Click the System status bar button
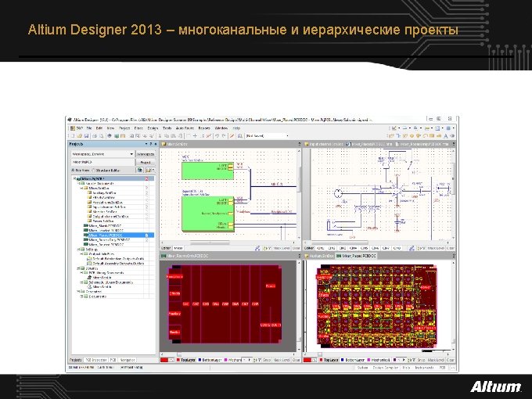Image resolution: width=532 pixels, height=399 pixels. click(x=362, y=368)
